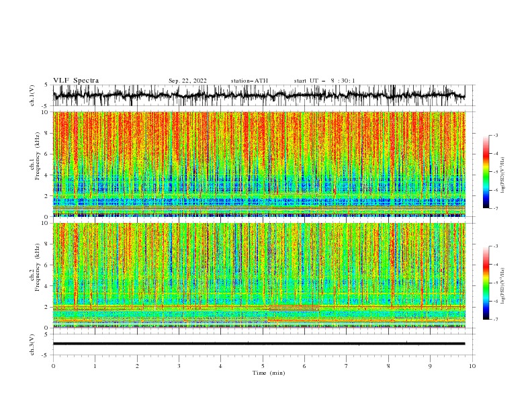532x411 pixels.
Task: Click the time axis tick label "2"
Action: (x=137, y=366)
